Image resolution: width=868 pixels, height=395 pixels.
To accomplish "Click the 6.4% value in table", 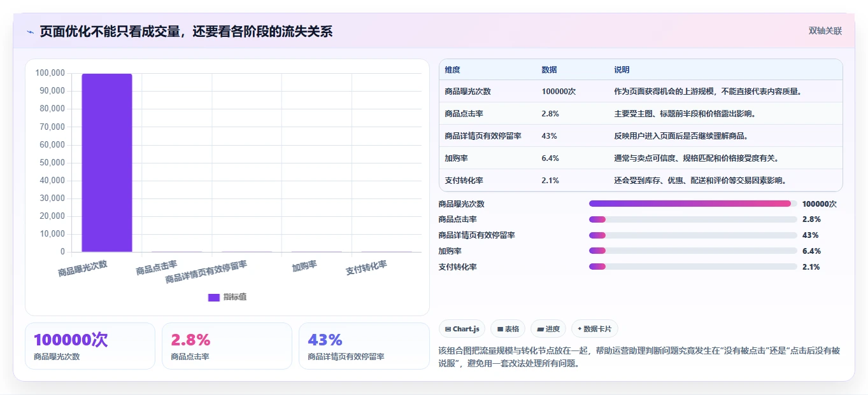I will tap(550, 158).
